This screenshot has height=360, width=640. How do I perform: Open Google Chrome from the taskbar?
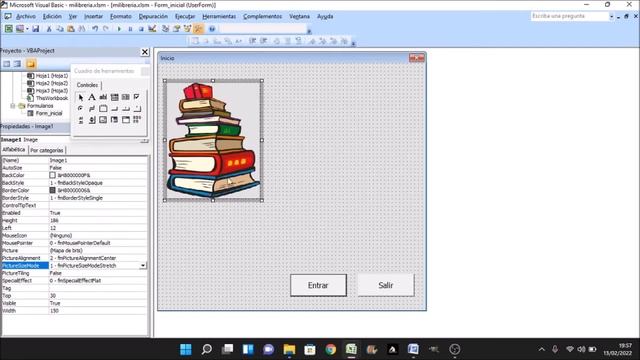point(331,349)
